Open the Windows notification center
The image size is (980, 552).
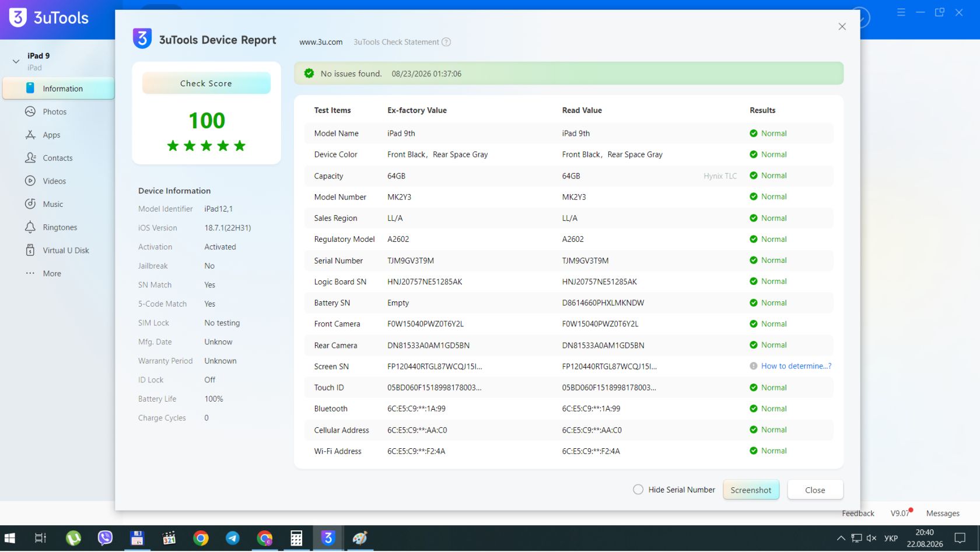[x=960, y=538]
